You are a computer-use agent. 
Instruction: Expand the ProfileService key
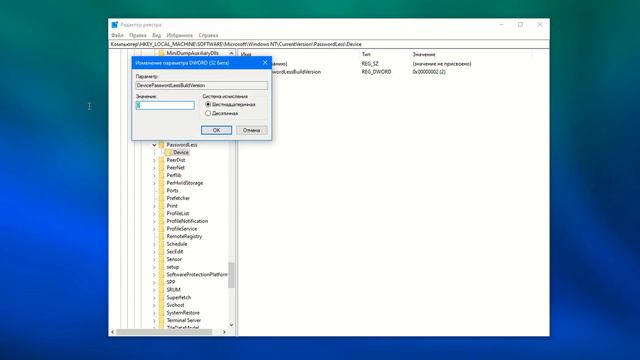point(154,229)
